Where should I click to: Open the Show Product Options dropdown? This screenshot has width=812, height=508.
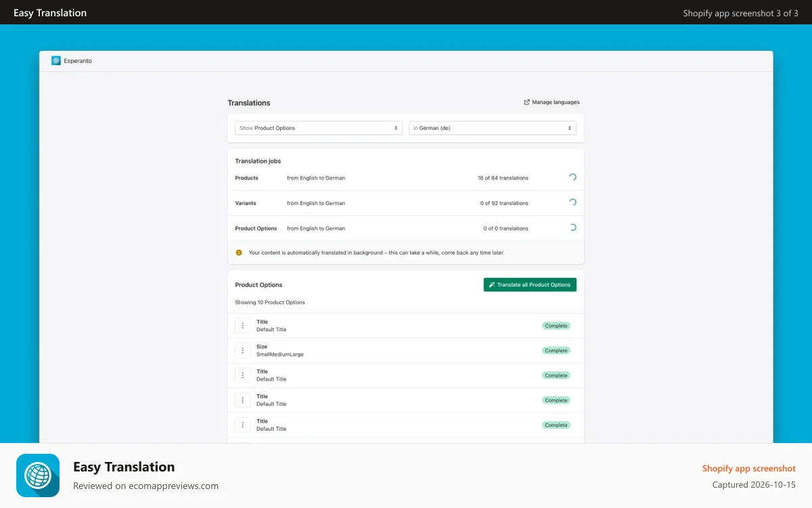[x=319, y=128]
